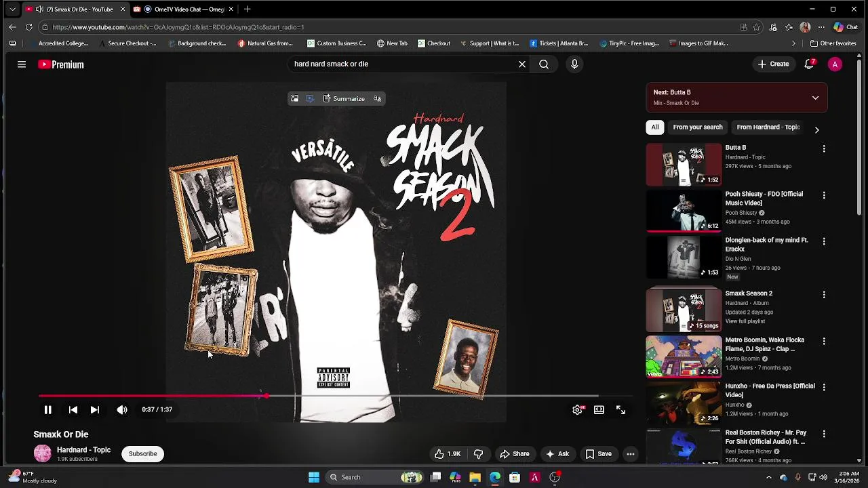This screenshot has height=488, width=868.
Task: Open options for Pooh Shiesty FDO video
Action: pos(824,195)
